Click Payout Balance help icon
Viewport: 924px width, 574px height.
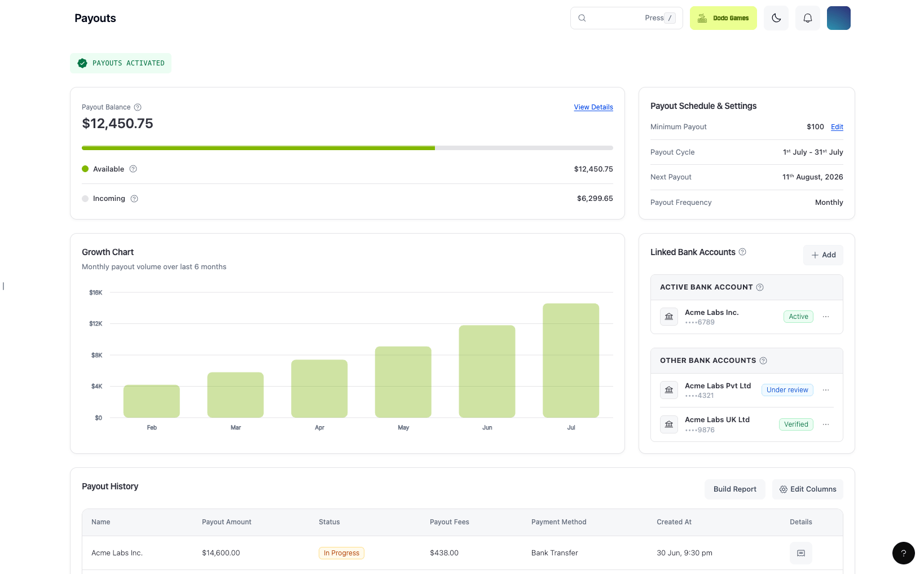[x=138, y=107]
